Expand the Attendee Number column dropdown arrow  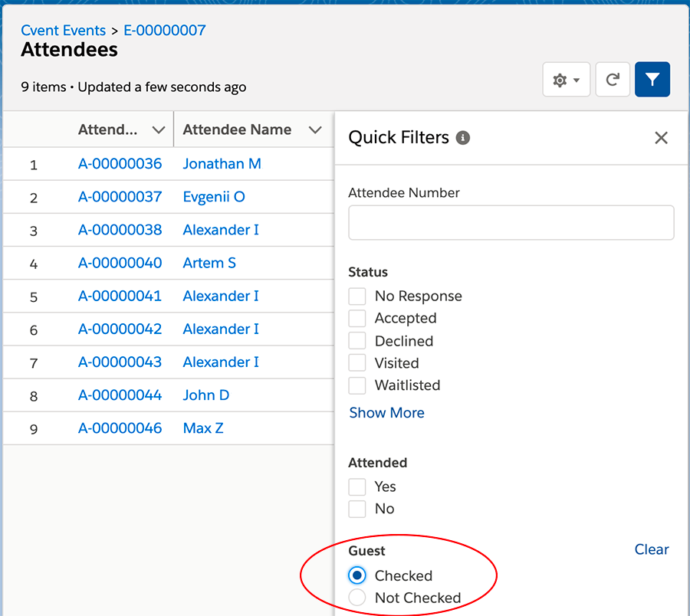click(x=159, y=130)
